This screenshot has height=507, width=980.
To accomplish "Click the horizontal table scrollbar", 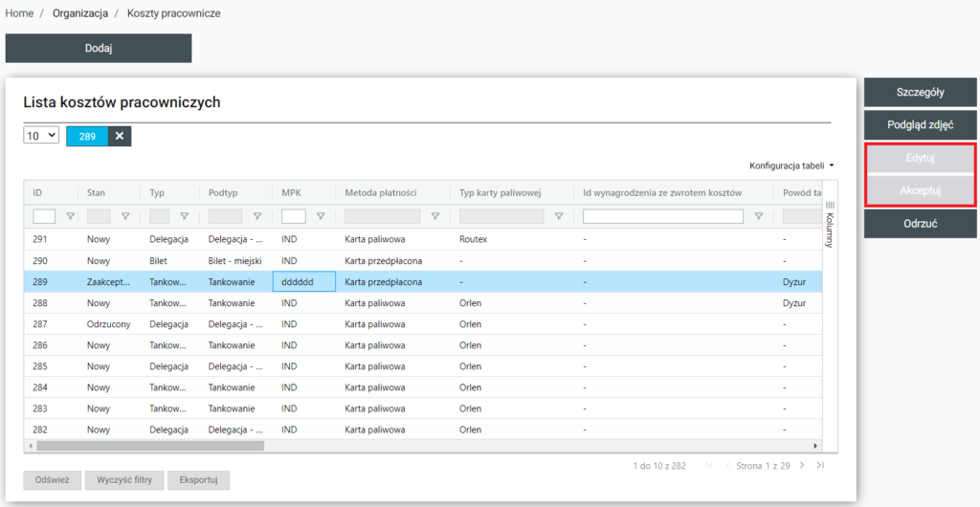I will [x=149, y=446].
